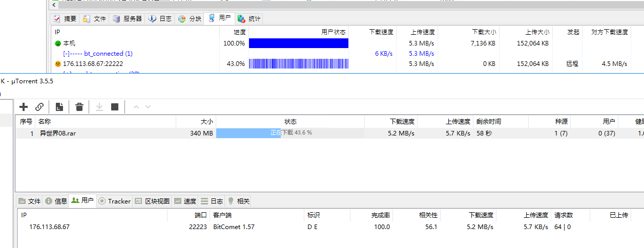Click the D E flags cell
The height and width of the screenshot is (248, 644).
pos(313,227)
